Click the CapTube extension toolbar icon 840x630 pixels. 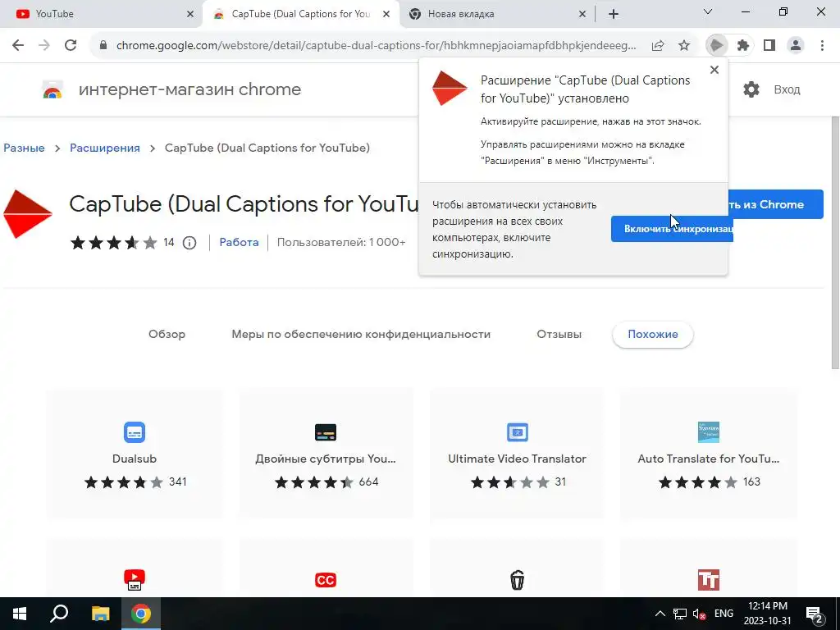716,46
